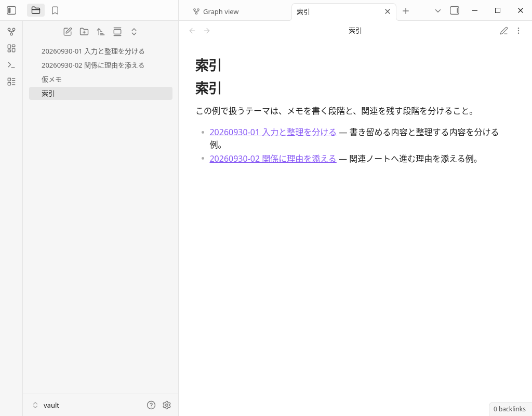The width and height of the screenshot is (532, 416).
Task: Minimize the Obsidian window
Action: pos(475,10)
